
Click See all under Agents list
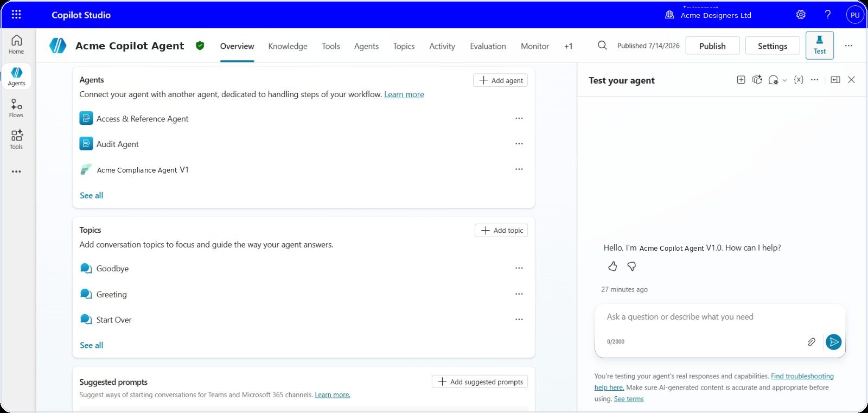tap(91, 195)
